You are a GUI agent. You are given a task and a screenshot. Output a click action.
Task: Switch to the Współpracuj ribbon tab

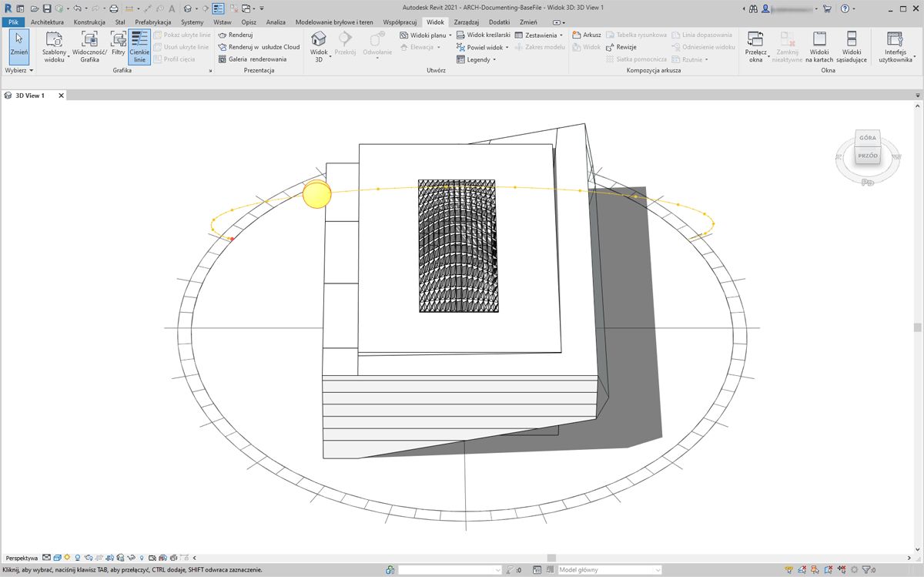click(x=400, y=22)
